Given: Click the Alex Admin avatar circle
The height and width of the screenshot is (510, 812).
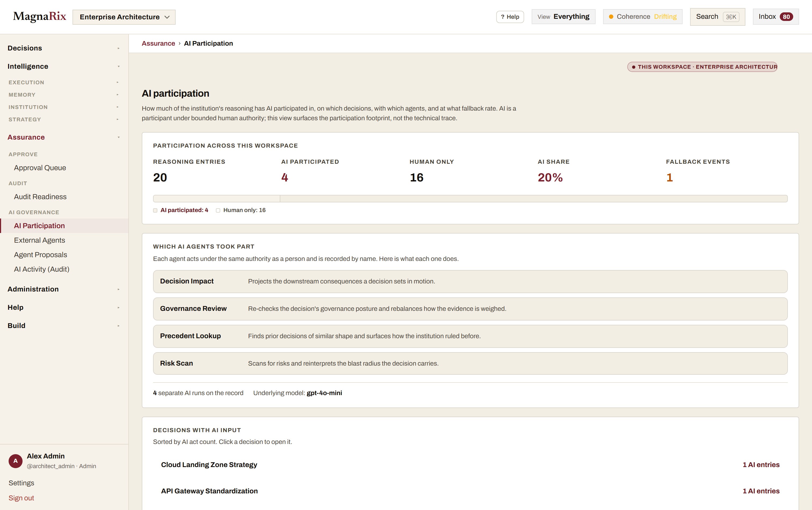Looking at the screenshot, I should coord(16,461).
